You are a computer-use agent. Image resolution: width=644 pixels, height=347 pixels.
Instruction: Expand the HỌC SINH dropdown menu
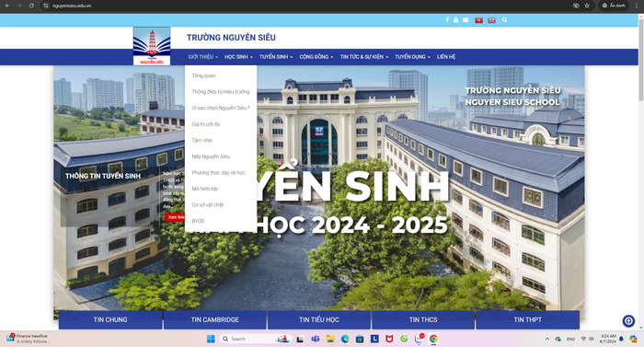238,57
